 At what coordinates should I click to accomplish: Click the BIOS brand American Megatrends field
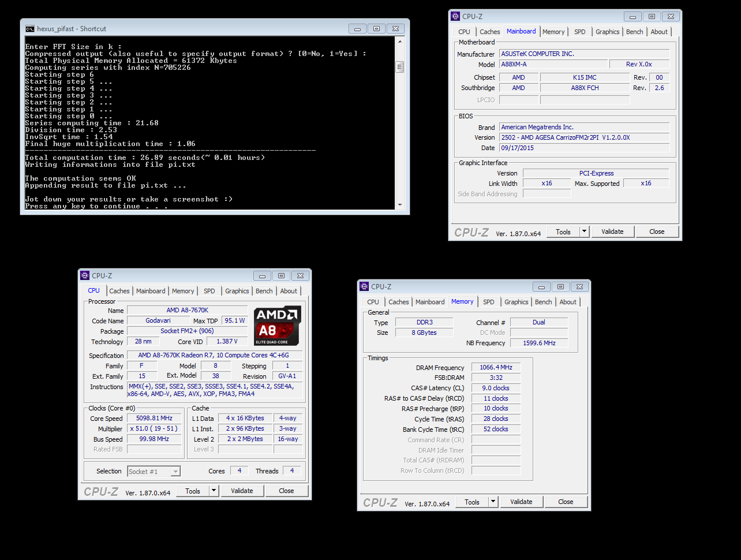(x=584, y=127)
